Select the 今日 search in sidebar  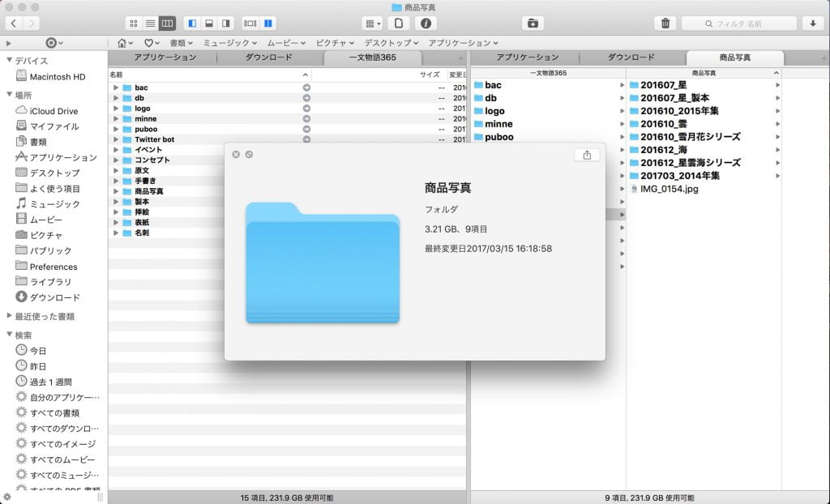coord(37,351)
